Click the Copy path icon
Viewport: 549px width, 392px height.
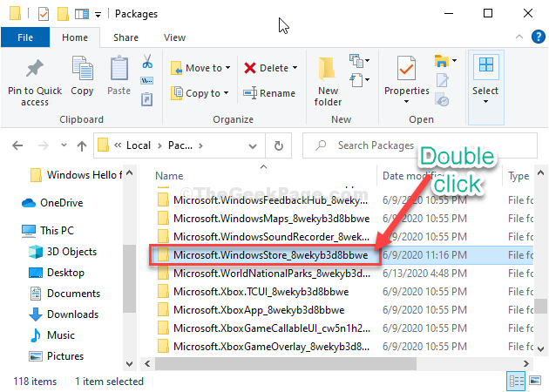pos(146,81)
